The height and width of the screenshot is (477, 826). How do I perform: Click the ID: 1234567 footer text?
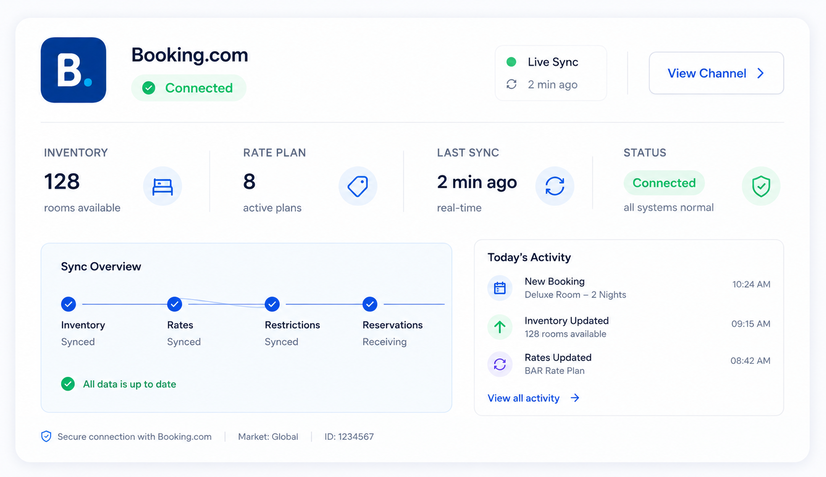pyautogui.click(x=349, y=436)
